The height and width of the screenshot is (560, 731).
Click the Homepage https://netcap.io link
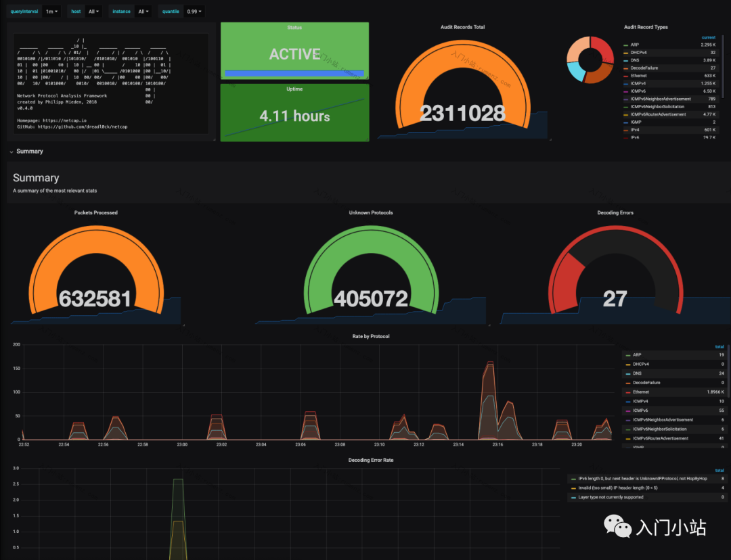point(64,120)
